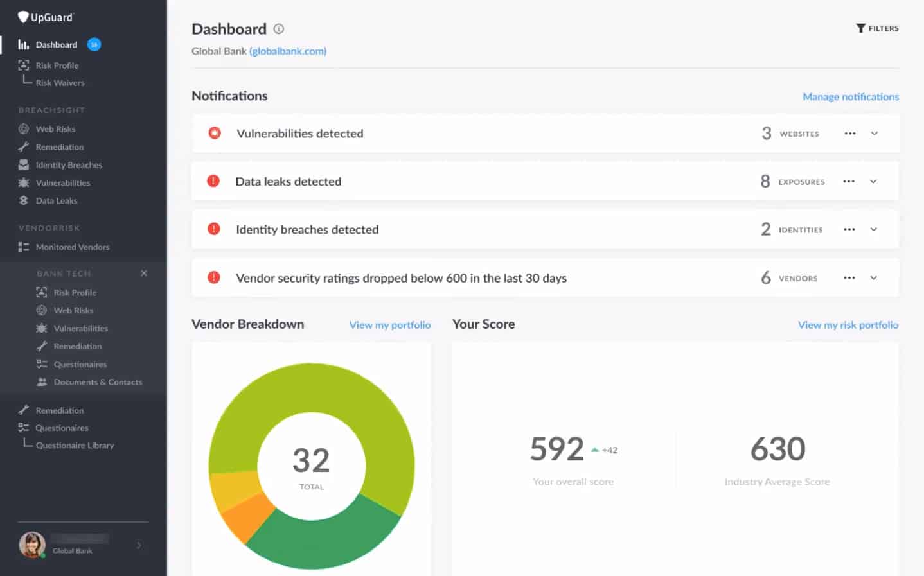Open Identity Breaches in sidebar

click(69, 165)
